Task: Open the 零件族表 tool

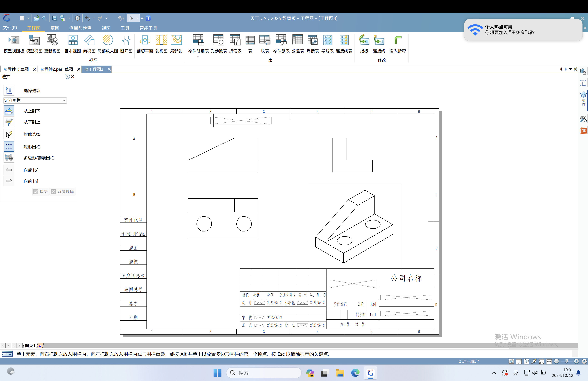Action: tap(281, 44)
